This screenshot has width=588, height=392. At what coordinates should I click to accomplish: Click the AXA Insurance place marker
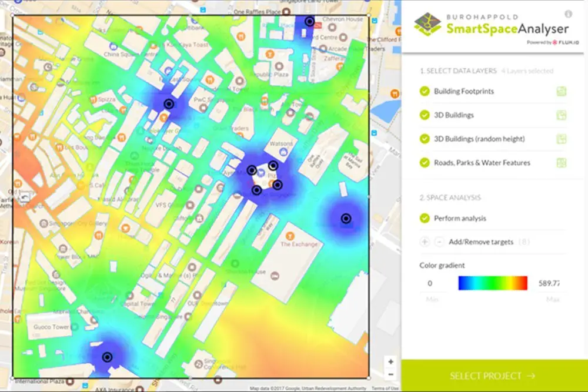point(139,390)
